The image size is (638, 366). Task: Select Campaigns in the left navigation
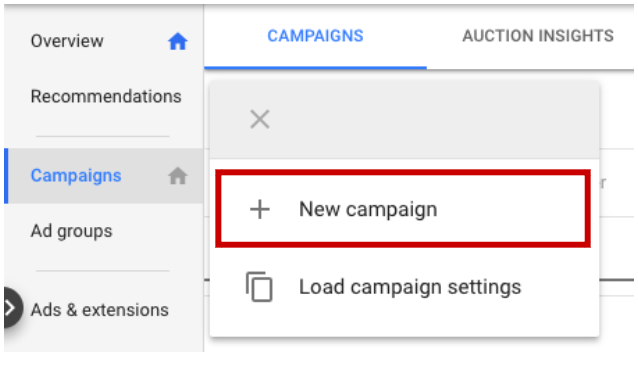[76, 176]
